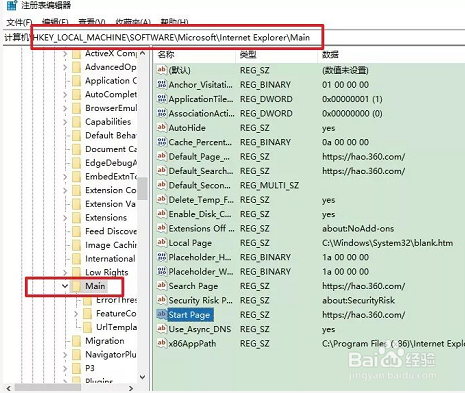Expand the NavigatorPlu key
Viewport: 465px width, 393px height.
point(65,355)
